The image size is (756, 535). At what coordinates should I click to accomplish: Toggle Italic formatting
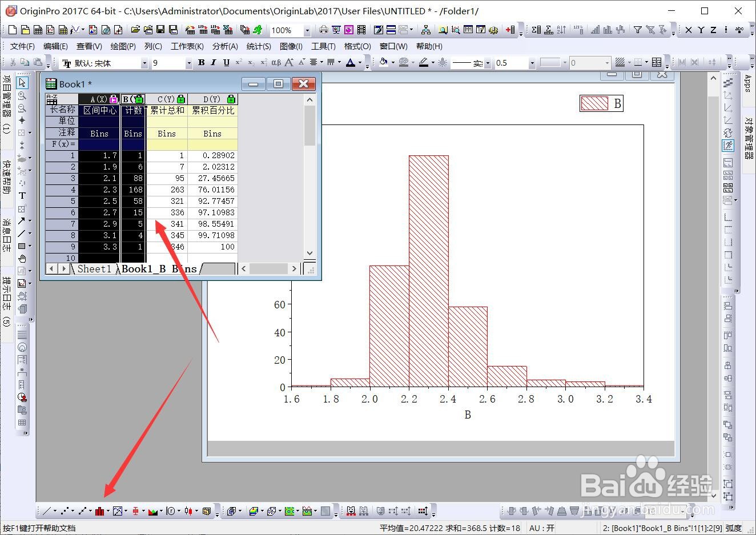point(213,62)
